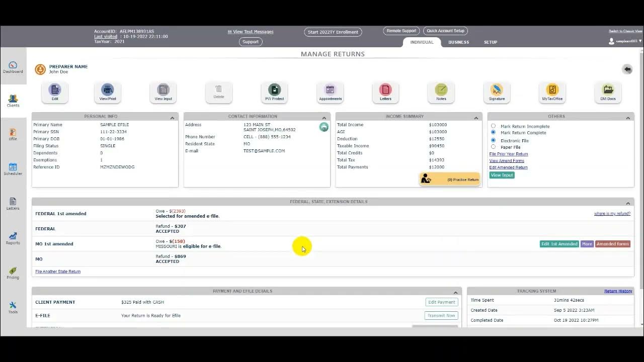Image resolution: width=644 pixels, height=362 pixels.
Task: Click the Practice Return button
Action: (449, 179)
